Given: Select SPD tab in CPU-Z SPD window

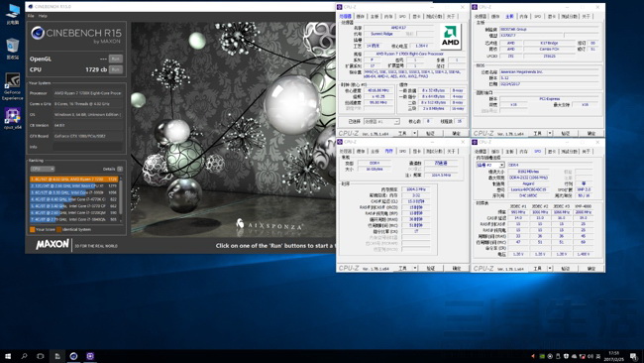Looking at the screenshot, I should (x=538, y=152).
